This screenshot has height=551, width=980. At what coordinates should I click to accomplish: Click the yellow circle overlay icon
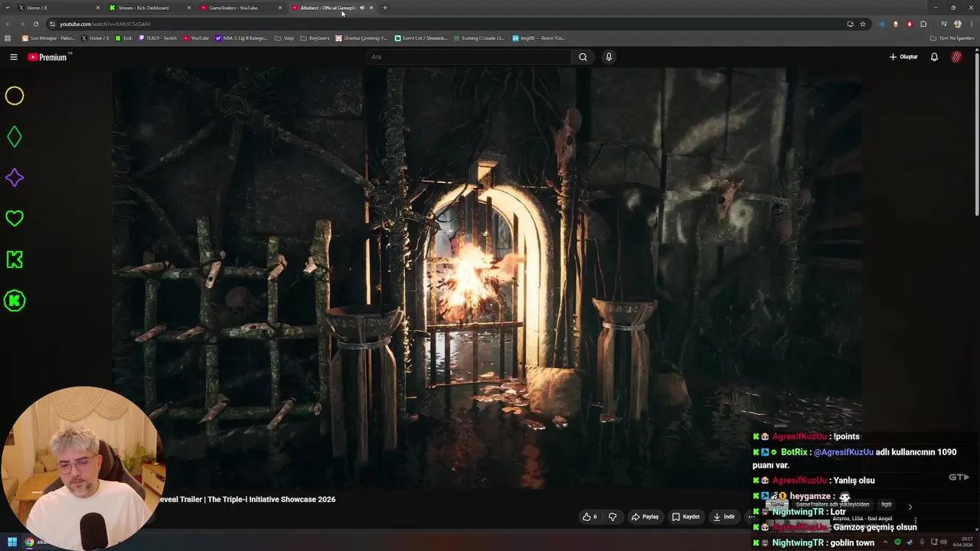15,96
